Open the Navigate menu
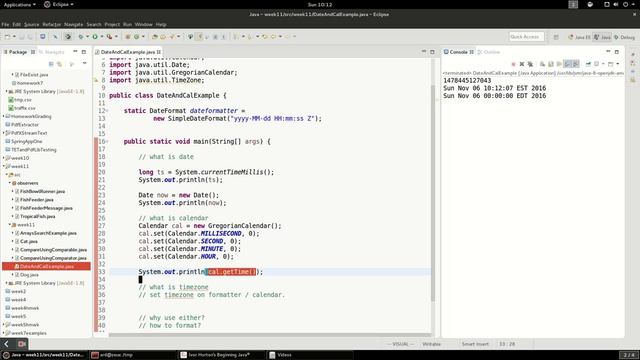Screen dimensions: 640x360 (x=73, y=24)
